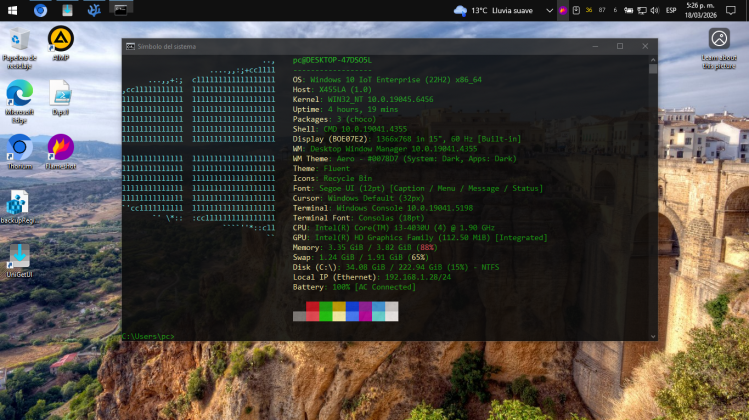Screen dimensions: 749x420
Task: Expand the hidden tray icons chevron
Action: point(549,10)
